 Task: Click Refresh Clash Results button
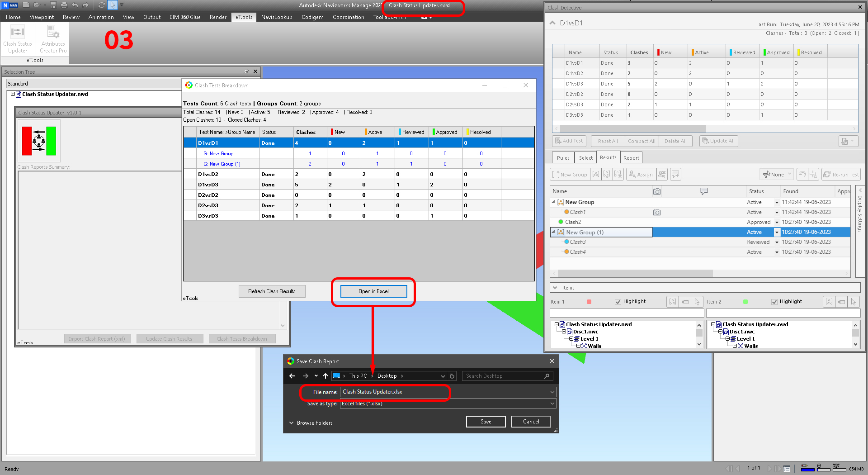[x=272, y=291]
